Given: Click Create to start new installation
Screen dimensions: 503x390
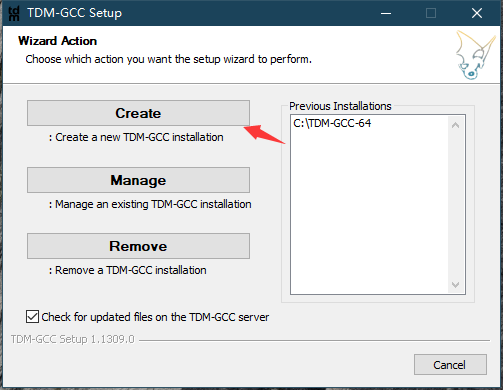Looking at the screenshot, I should 138,113.
